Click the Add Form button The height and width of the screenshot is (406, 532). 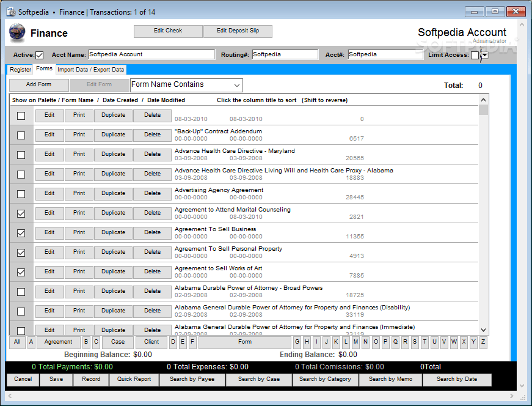(x=38, y=84)
